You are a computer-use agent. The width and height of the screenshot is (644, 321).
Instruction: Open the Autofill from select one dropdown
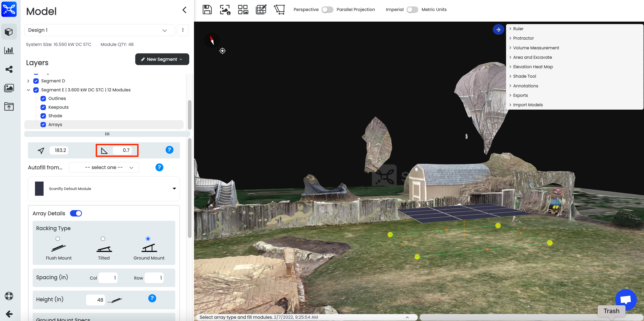(104, 167)
